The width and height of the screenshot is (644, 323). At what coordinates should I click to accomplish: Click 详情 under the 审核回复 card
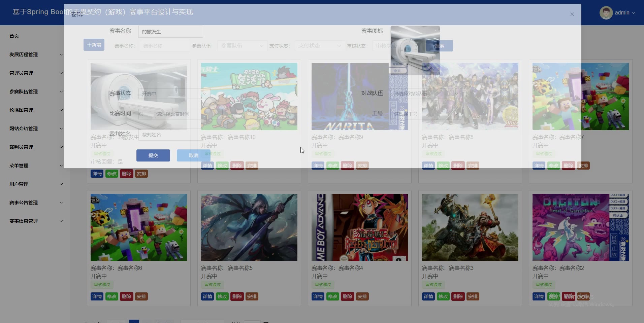click(97, 174)
